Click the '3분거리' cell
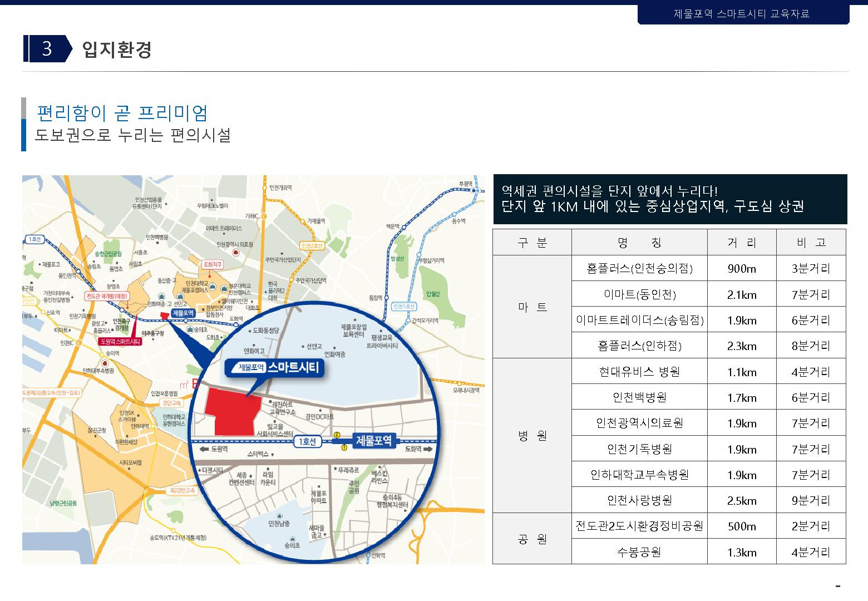This screenshot has height=601, width=868. point(811,269)
